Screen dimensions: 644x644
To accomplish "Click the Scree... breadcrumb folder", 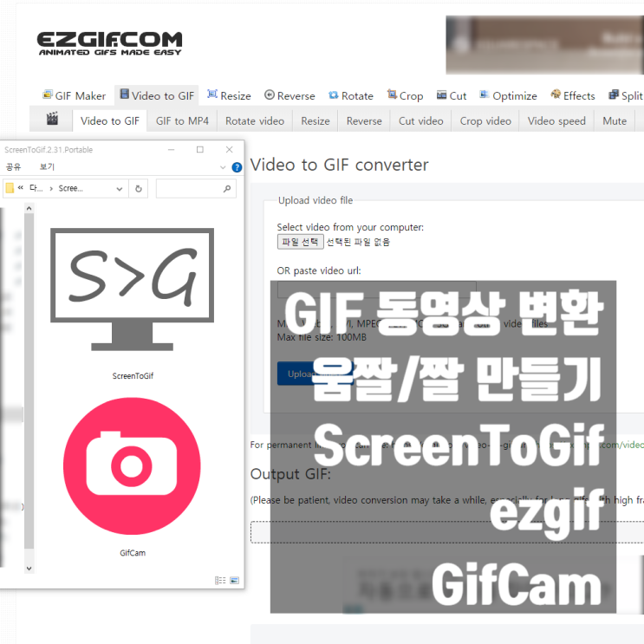I will click(71, 188).
